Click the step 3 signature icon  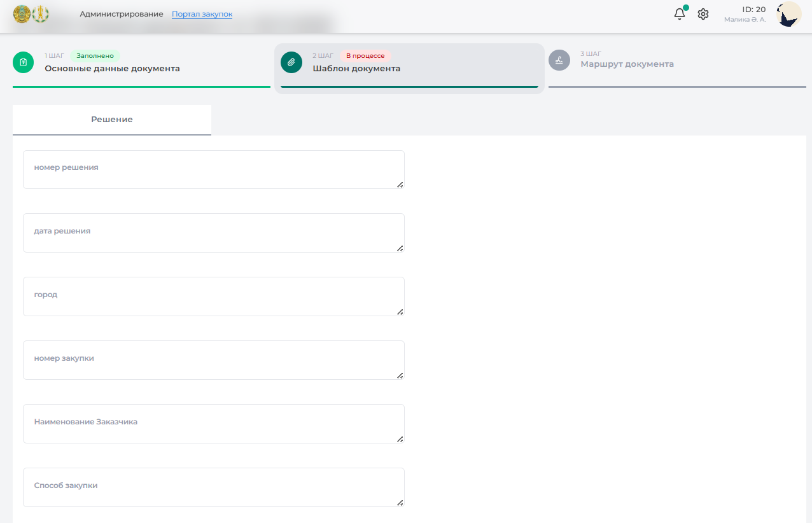pos(559,60)
